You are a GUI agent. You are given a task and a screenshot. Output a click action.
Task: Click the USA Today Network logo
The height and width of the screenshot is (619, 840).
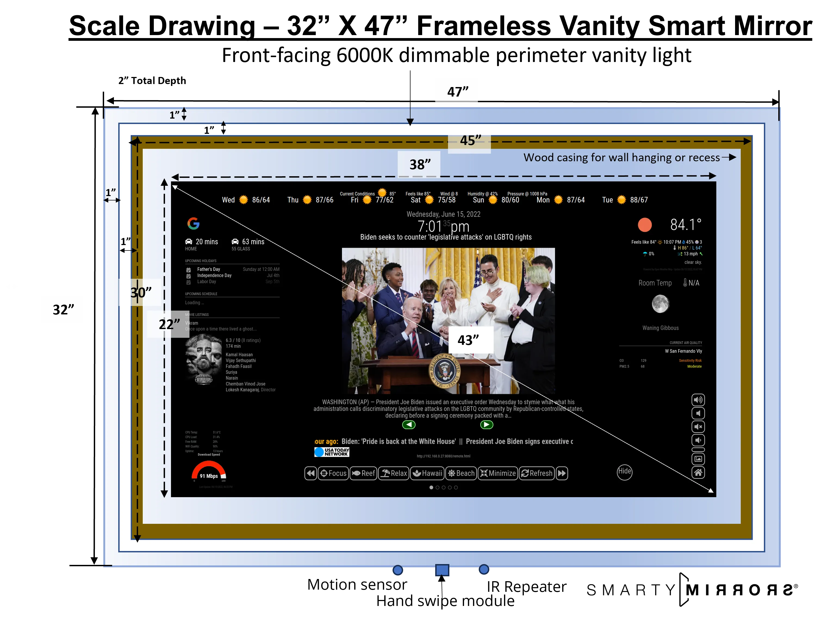click(332, 452)
